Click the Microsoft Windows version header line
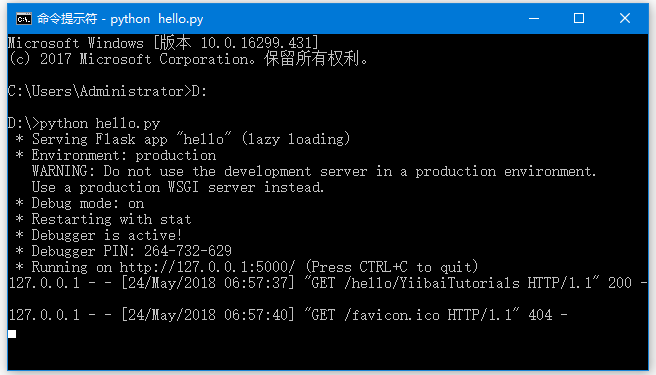 [x=163, y=43]
